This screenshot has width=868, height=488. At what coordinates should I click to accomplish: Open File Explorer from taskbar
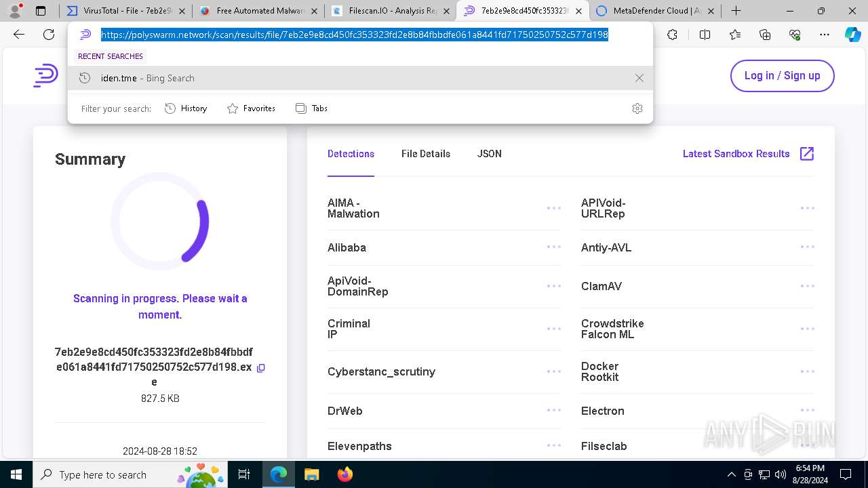(311, 474)
